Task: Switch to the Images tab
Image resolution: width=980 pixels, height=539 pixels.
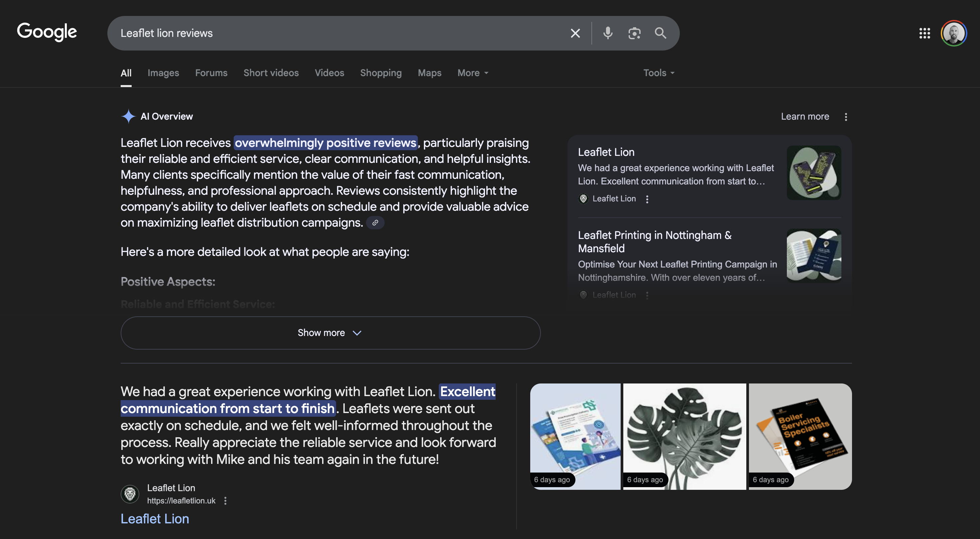Action: (163, 73)
